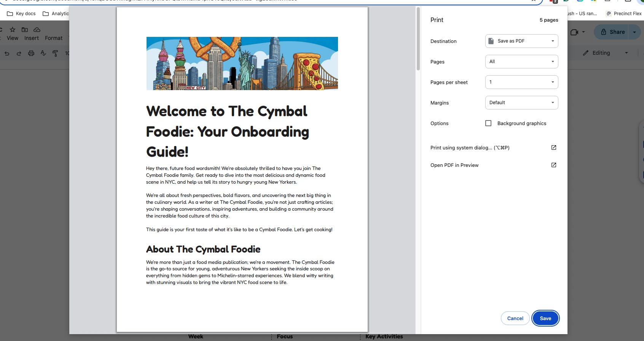
Task: Open the View menu in Docs
Action: 13,38
